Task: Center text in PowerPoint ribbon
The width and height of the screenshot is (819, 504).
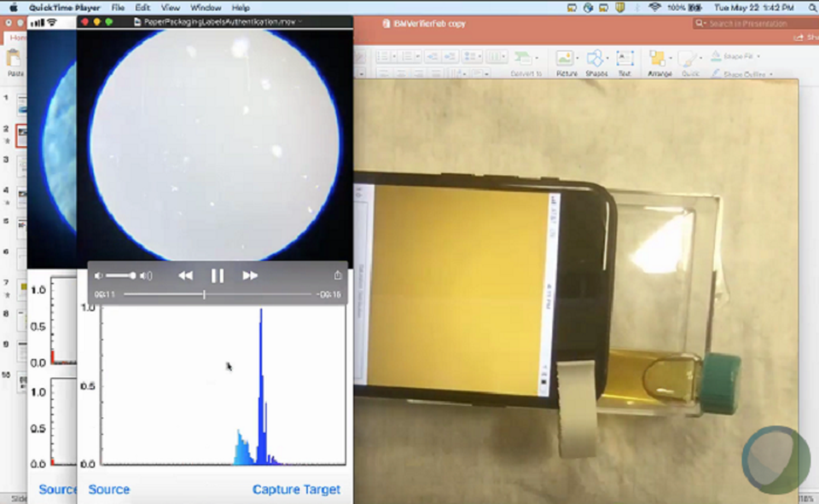Action: (x=401, y=73)
